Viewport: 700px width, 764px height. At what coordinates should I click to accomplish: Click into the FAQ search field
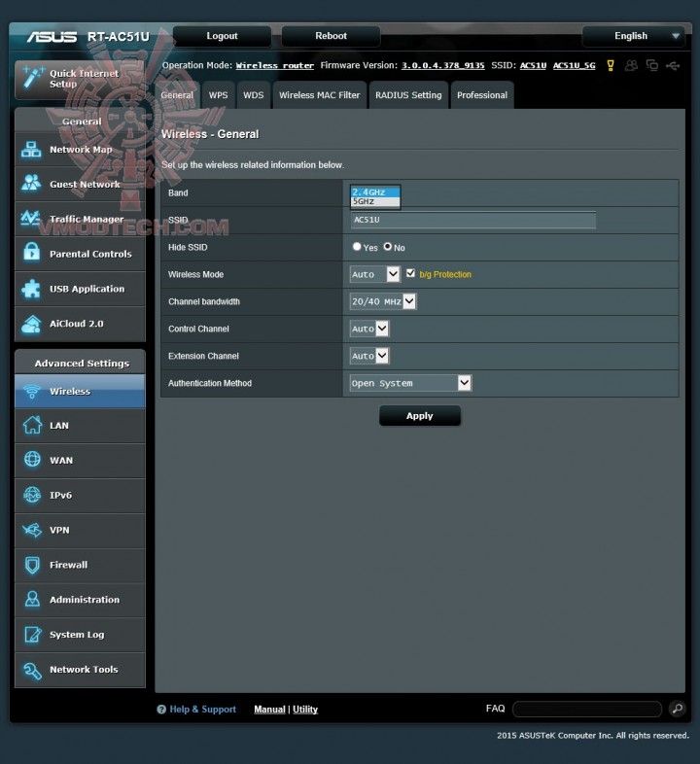587,709
